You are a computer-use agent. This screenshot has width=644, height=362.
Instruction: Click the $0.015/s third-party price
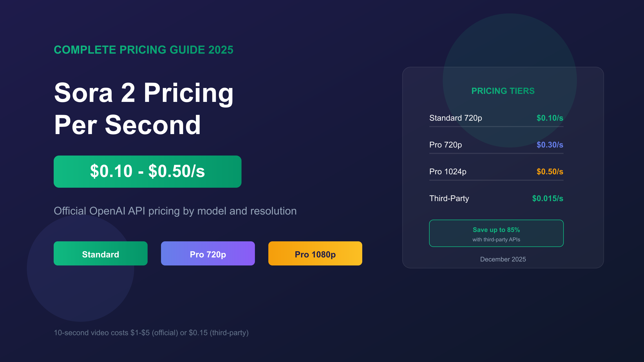[548, 198]
